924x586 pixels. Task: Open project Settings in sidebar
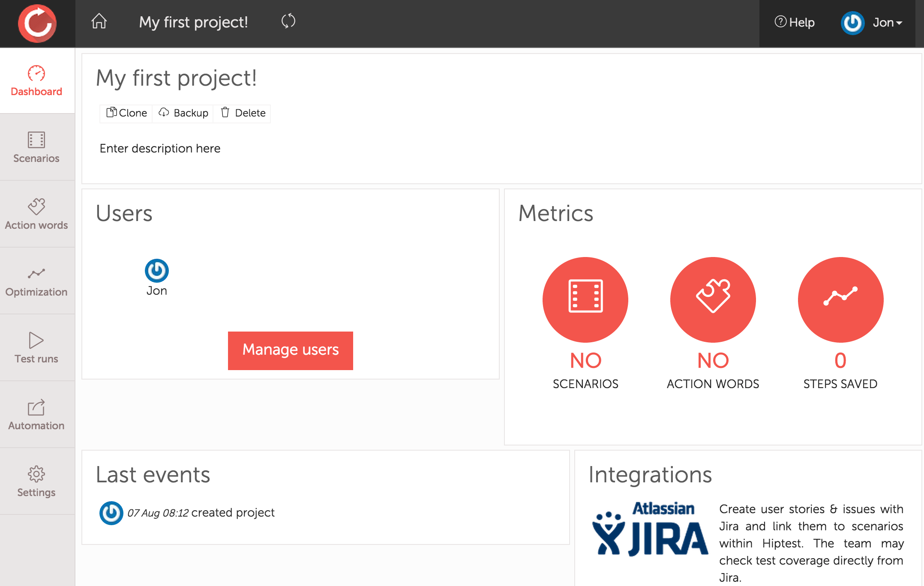coord(36,481)
